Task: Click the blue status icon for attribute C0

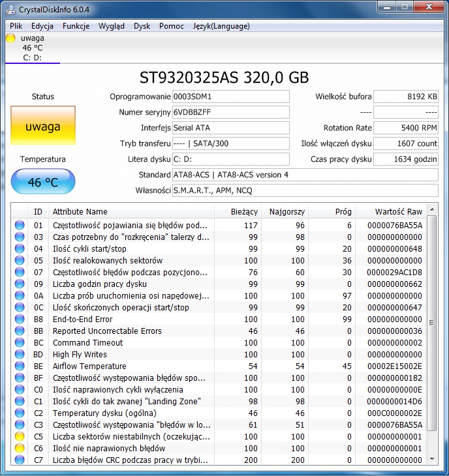Action: pos(20,389)
